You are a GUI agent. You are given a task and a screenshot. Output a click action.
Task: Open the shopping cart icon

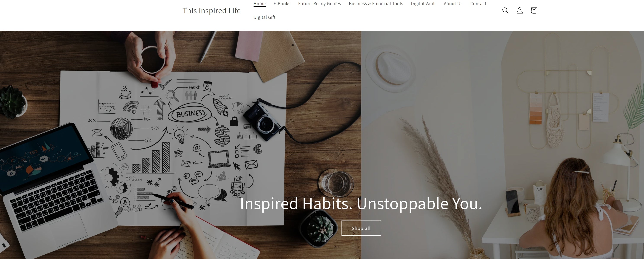point(534,10)
